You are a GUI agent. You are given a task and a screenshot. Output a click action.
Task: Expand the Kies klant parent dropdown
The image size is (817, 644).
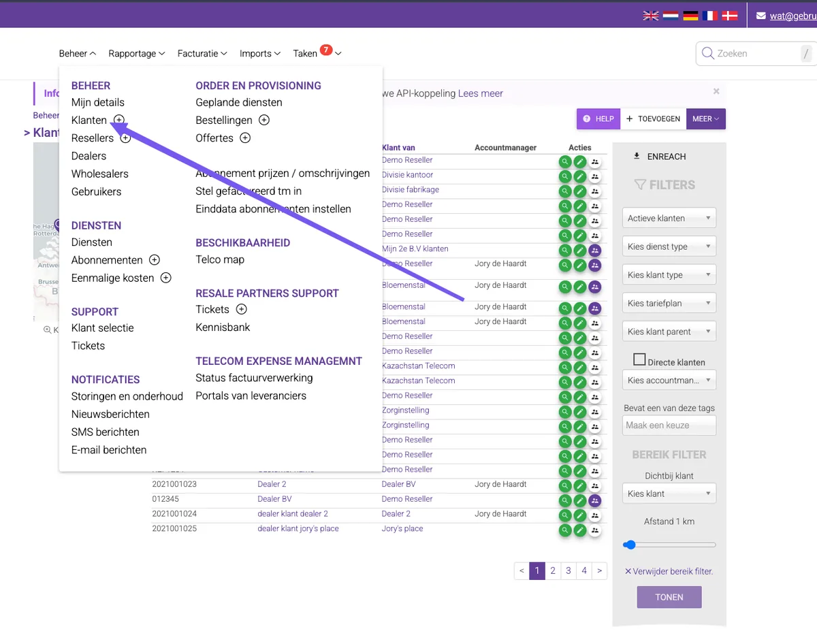669,332
